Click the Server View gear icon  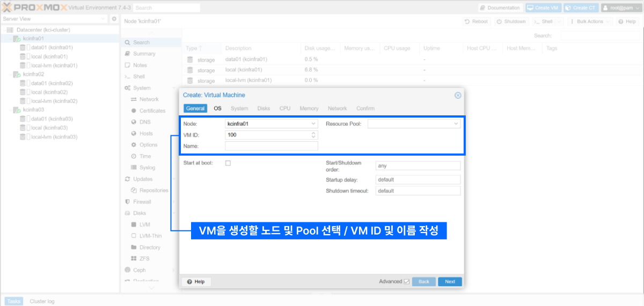(x=114, y=19)
